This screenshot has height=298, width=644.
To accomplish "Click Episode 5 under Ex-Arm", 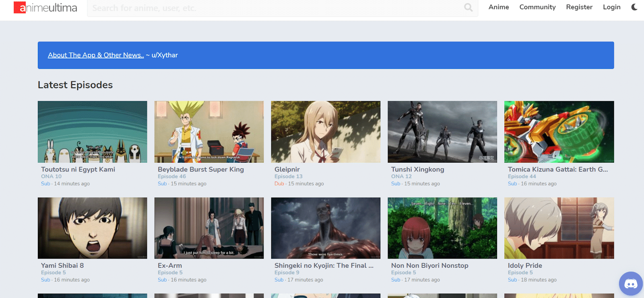I will (x=170, y=273).
